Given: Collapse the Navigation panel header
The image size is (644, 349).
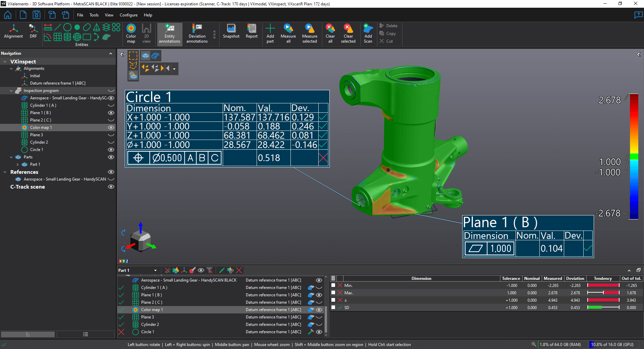Looking at the screenshot, I should (111, 53).
